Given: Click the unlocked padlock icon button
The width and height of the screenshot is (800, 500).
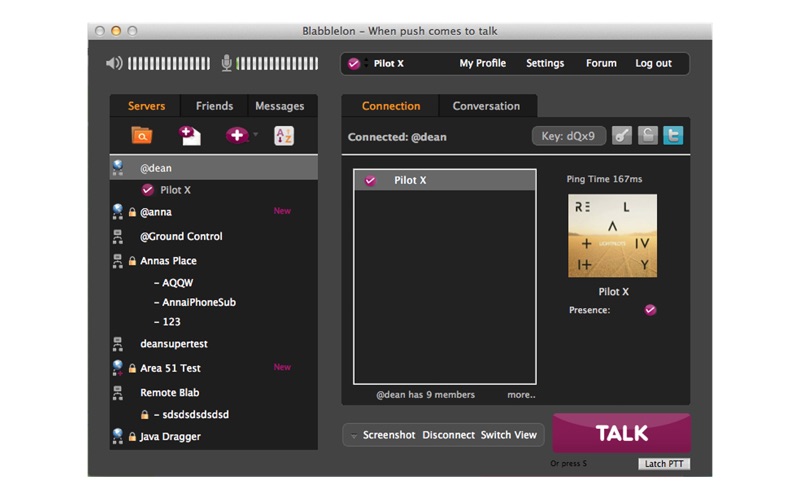Looking at the screenshot, I should 647,136.
